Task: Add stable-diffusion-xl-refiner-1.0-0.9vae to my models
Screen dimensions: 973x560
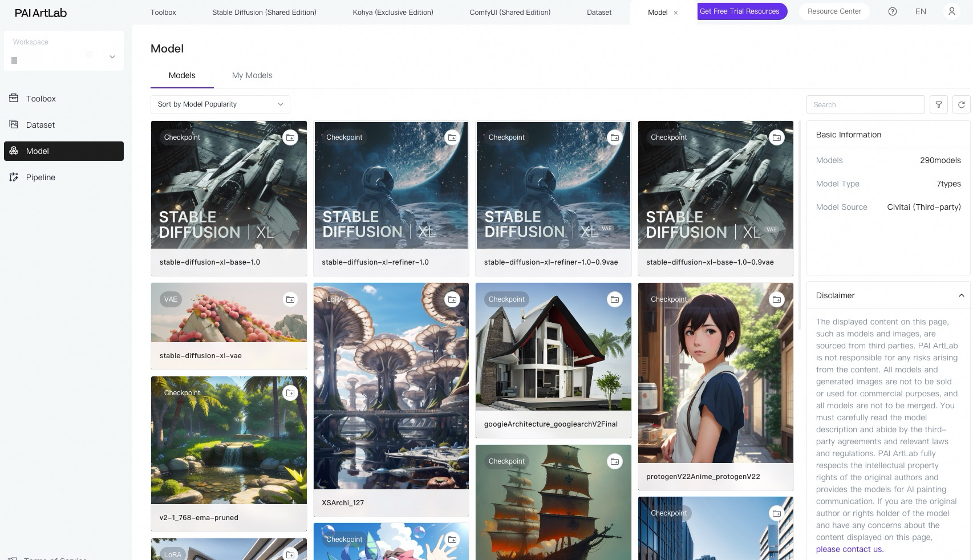Action: (615, 137)
